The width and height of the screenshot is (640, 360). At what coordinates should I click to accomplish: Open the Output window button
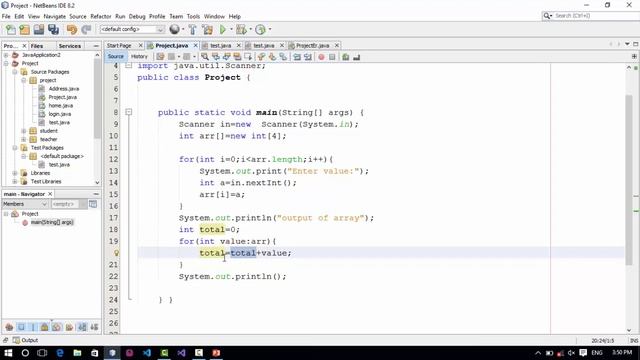tap(25, 340)
